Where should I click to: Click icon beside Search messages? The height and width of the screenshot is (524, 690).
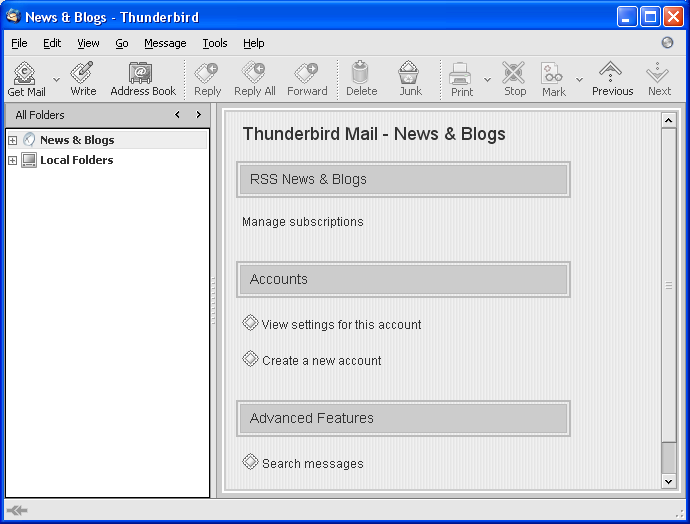250,462
